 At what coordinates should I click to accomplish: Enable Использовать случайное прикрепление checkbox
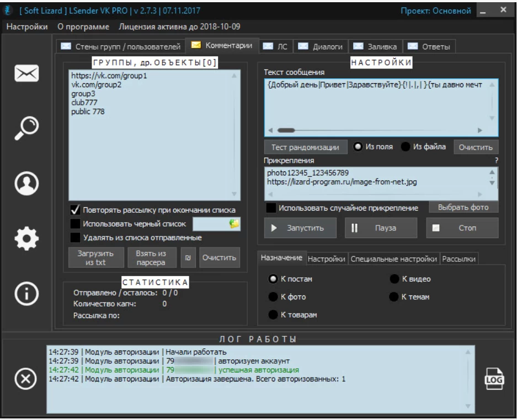pos(271,208)
